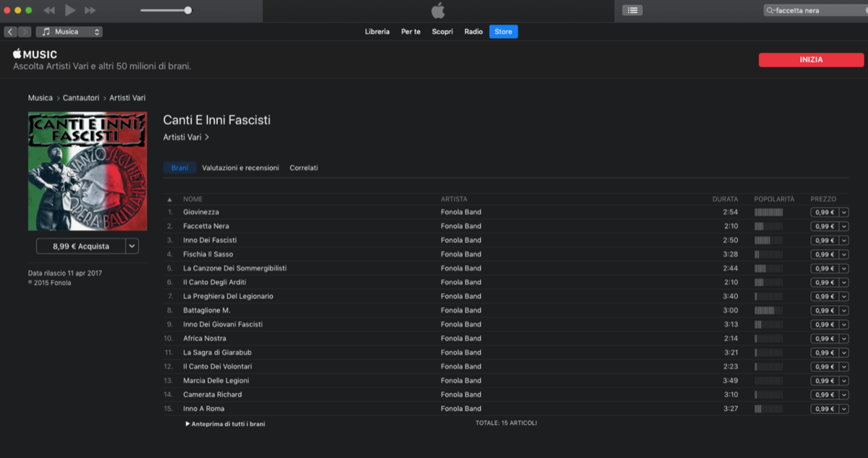Open price options arrow for Faccetta Nera
Image resolution: width=868 pixels, height=458 pixels.
click(844, 226)
